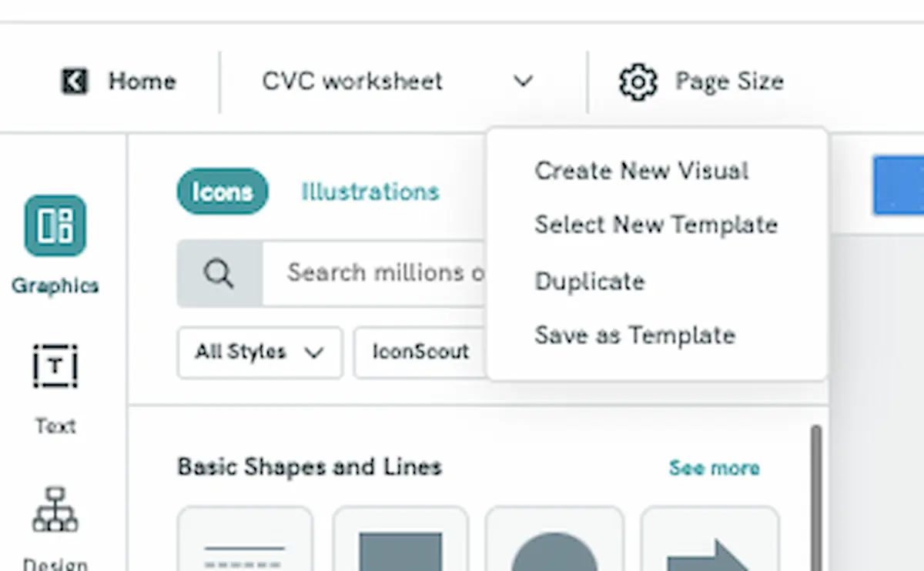The height and width of the screenshot is (571, 924).
Task: Collapse the CVC worksheet dropdown chevron
Action: [524, 81]
